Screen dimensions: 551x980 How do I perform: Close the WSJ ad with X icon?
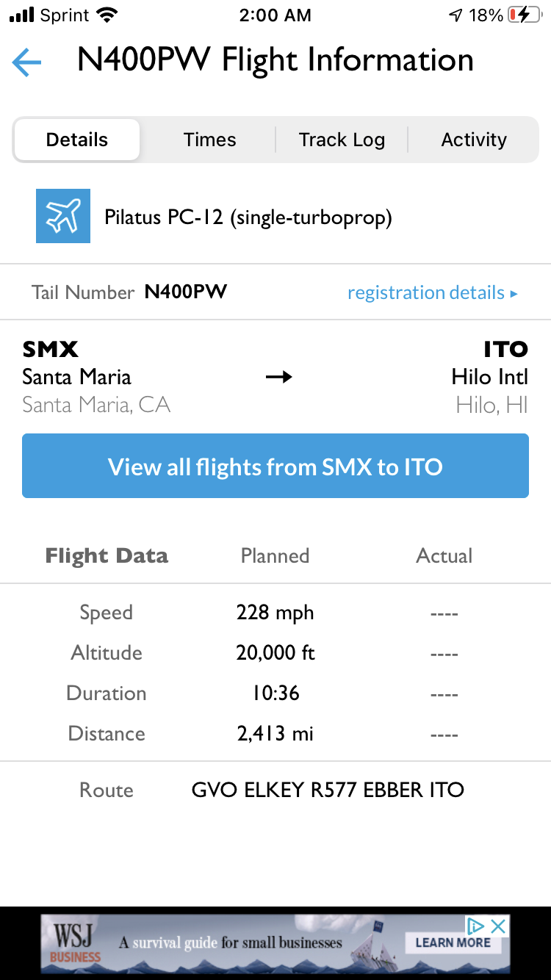[x=498, y=926]
